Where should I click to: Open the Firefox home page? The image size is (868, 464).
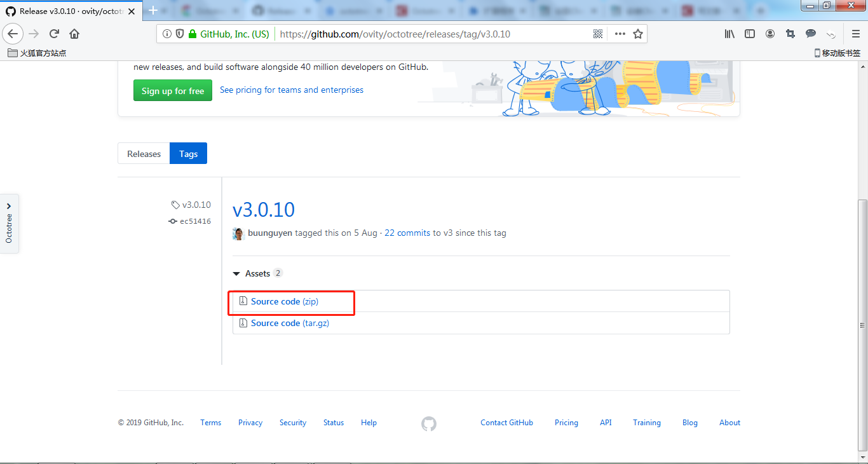(74, 34)
